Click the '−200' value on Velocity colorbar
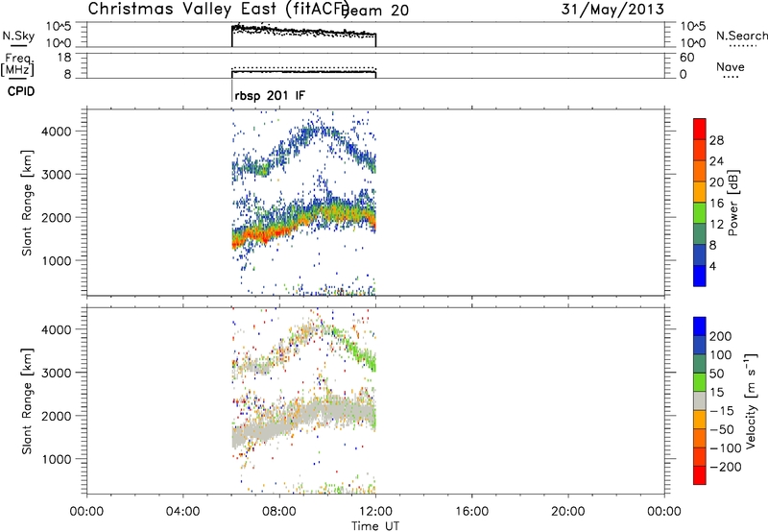 pyautogui.click(x=726, y=467)
